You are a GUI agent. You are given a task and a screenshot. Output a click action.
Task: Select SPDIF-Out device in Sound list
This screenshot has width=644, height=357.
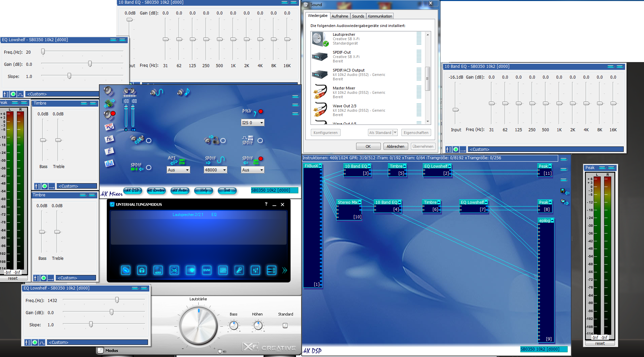(x=366, y=57)
